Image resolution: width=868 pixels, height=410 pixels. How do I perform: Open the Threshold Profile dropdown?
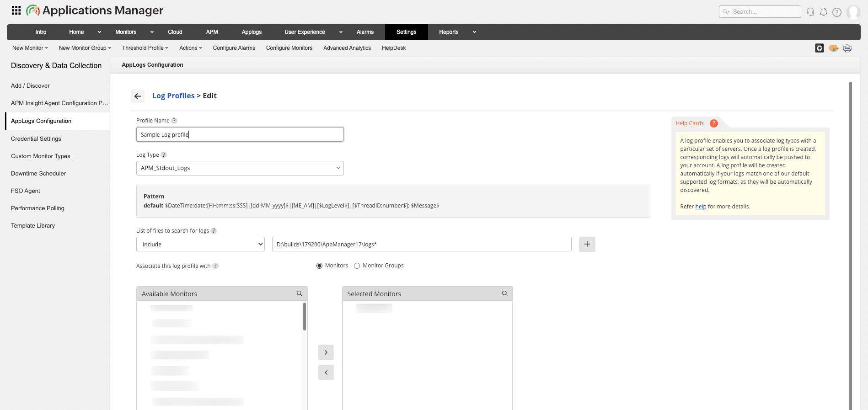(x=145, y=48)
